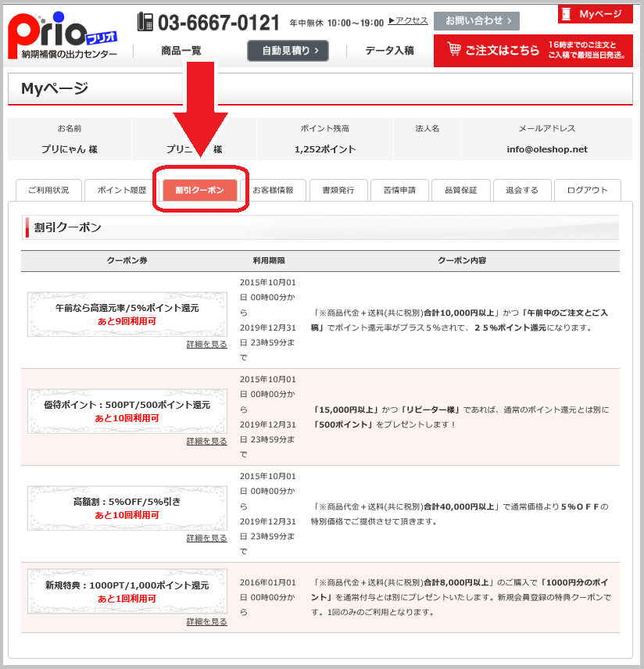The width and height of the screenshot is (644, 669).
Task: View details of 高額割 5%OFF coupon
Action: tap(206, 538)
